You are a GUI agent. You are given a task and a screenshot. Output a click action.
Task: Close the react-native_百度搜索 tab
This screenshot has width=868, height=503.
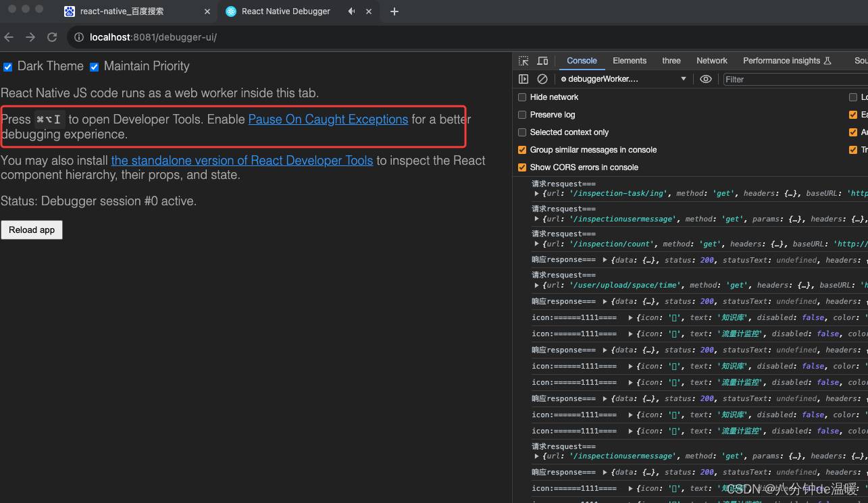[207, 11]
